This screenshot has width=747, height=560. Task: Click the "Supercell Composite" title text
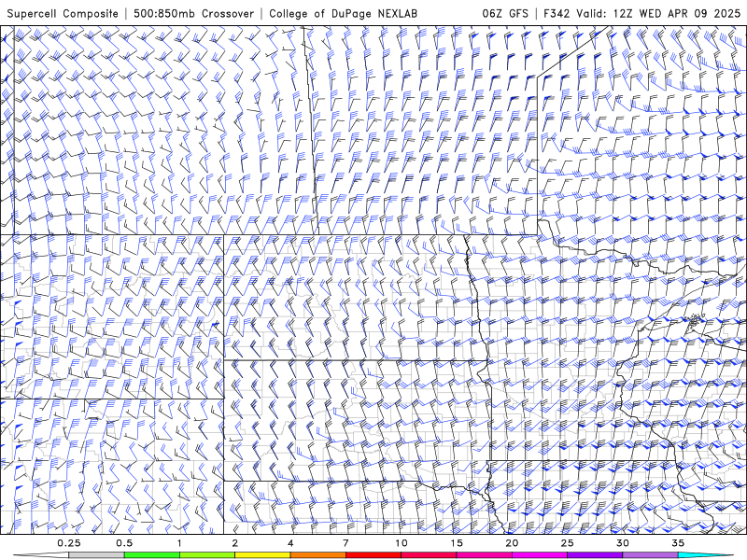[63, 14]
